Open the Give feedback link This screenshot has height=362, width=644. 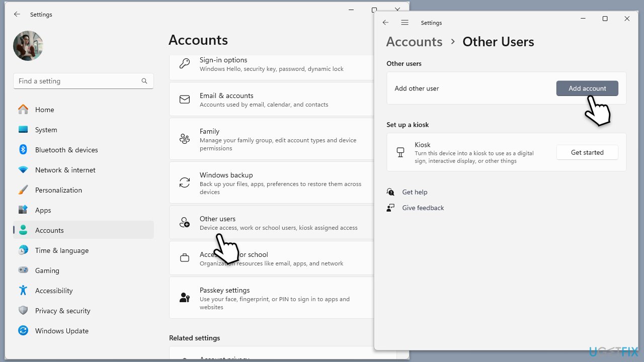coord(423,208)
